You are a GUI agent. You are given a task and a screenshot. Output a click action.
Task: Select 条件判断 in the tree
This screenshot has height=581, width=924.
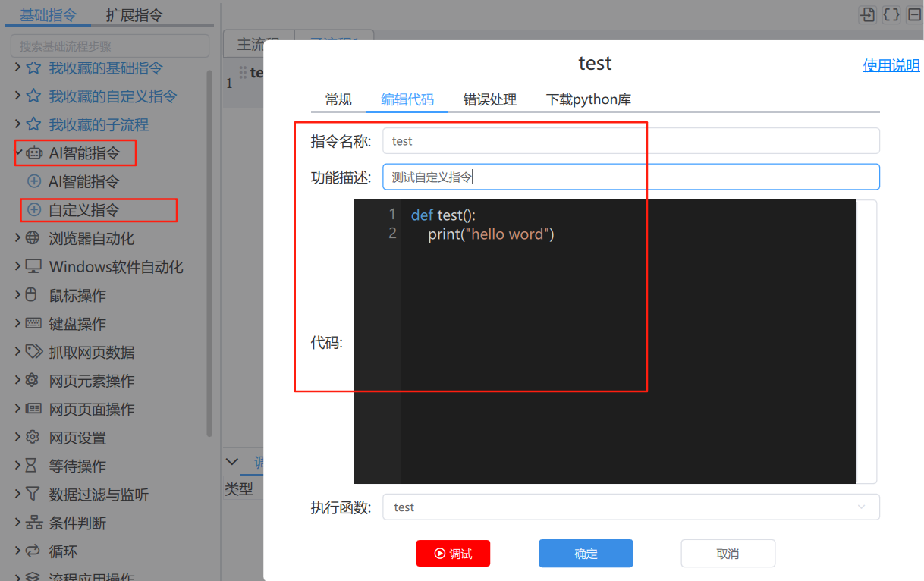pos(77,523)
